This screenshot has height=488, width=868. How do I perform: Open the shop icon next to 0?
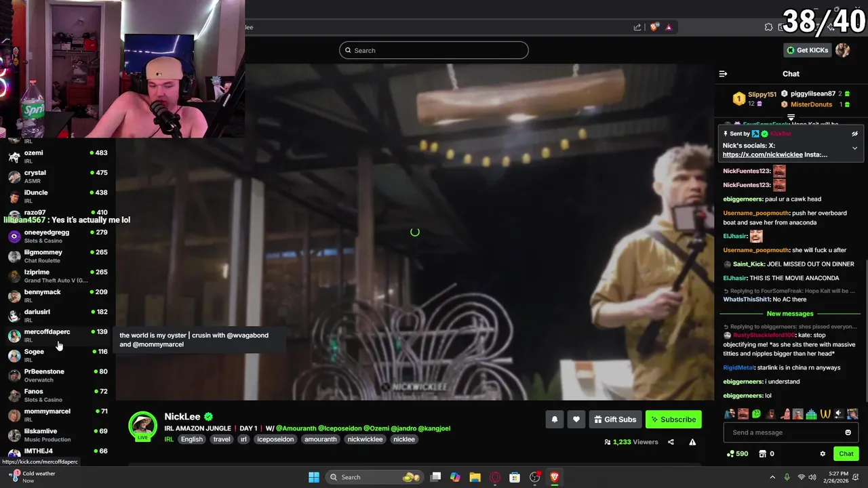point(762,454)
